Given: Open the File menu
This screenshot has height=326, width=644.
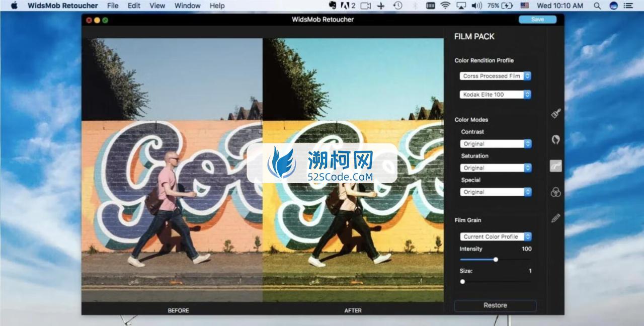Looking at the screenshot, I should [113, 6].
